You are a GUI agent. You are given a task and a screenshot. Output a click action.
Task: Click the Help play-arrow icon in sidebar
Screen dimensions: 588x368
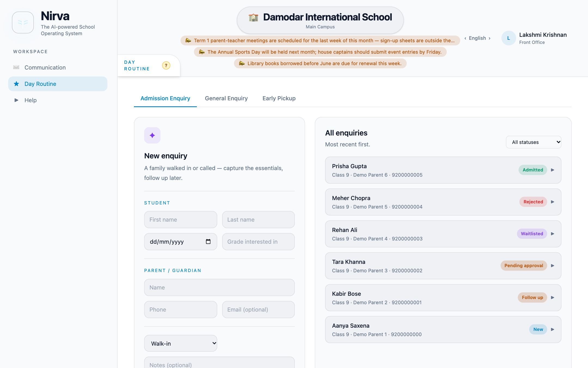[16, 100]
